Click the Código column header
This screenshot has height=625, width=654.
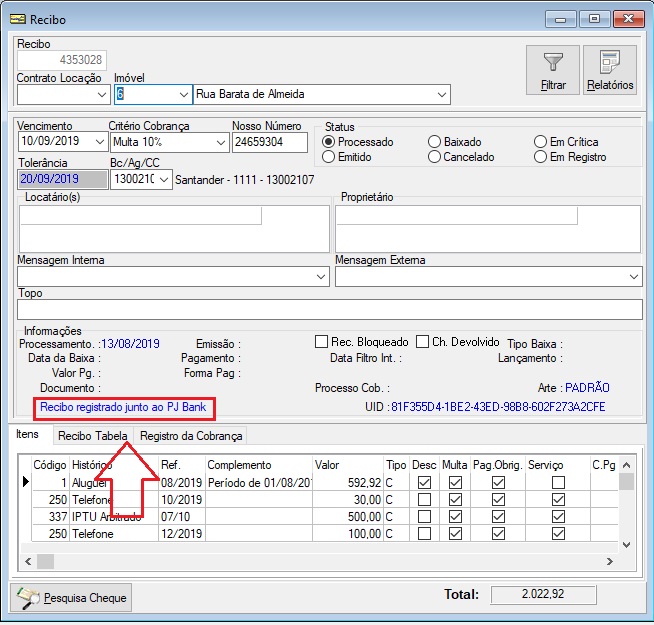click(x=50, y=465)
